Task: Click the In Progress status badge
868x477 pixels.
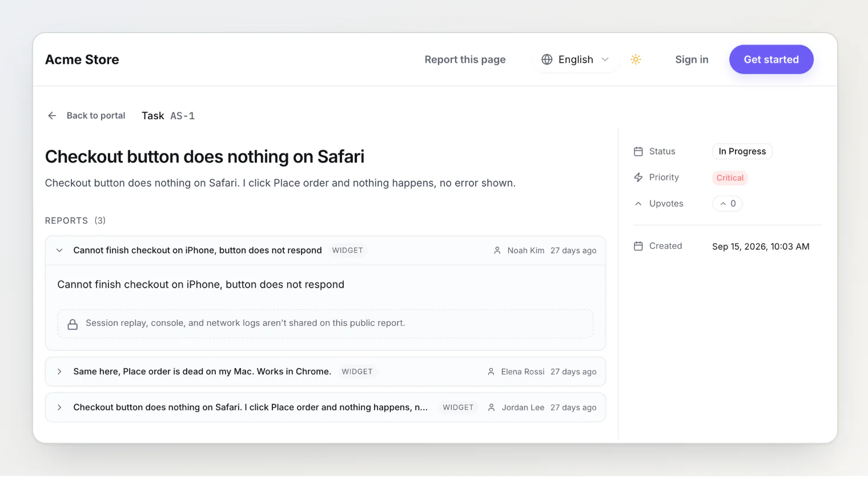Action: pyautogui.click(x=742, y=151)
